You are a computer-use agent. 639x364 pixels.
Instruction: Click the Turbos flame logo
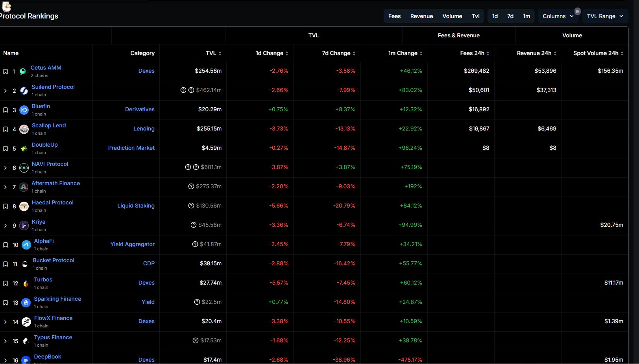click(x=26, y=283)
